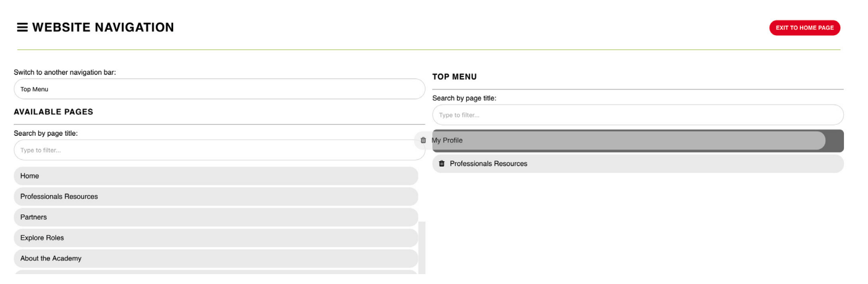Click the Website Navigation page title
868x284 pixels.
103,28
